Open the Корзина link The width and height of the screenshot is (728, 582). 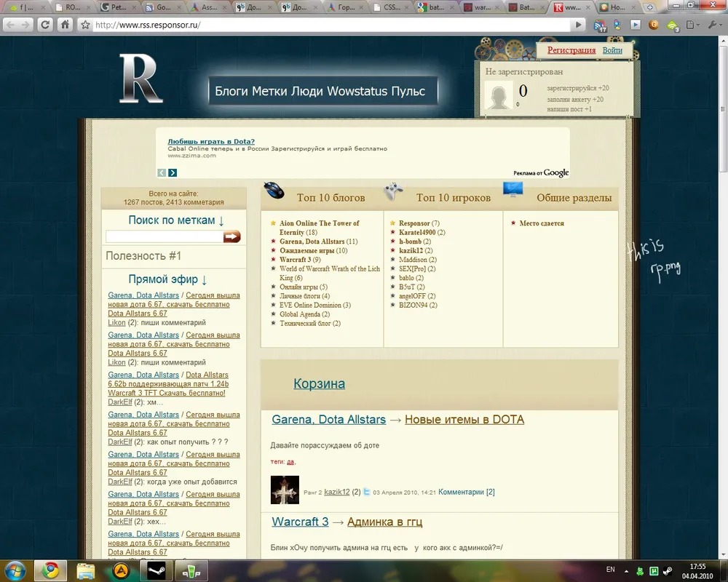pyautogui.click(x=319, y=384)
